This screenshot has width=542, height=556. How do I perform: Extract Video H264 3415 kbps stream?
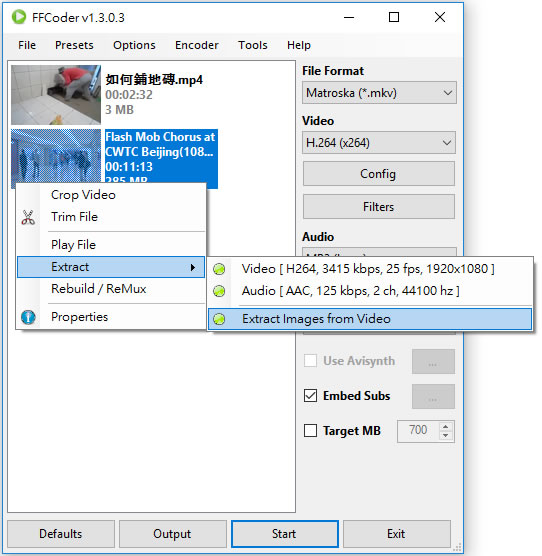[x=370, y=269]
